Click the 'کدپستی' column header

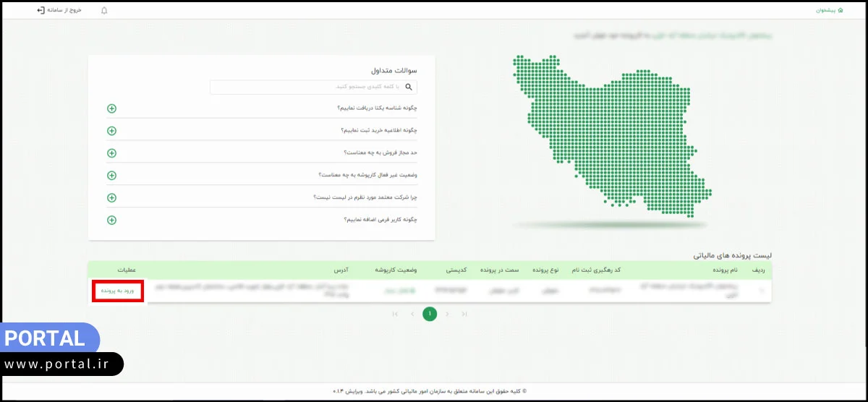457,270
